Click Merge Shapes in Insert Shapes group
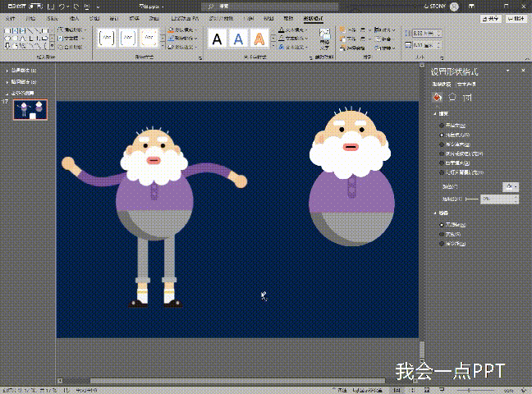The height and width of the screenshot is (394, 532). point(71,47)
